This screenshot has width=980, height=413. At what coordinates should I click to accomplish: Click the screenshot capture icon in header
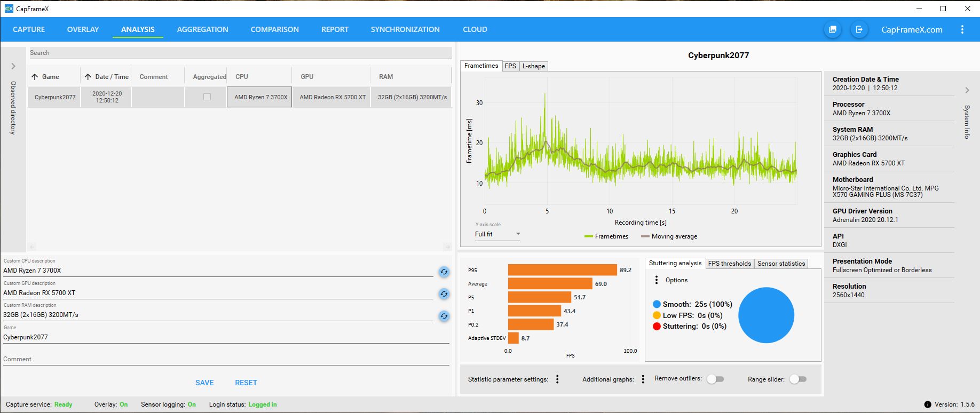pyautogui.click(x=832, y=30)
